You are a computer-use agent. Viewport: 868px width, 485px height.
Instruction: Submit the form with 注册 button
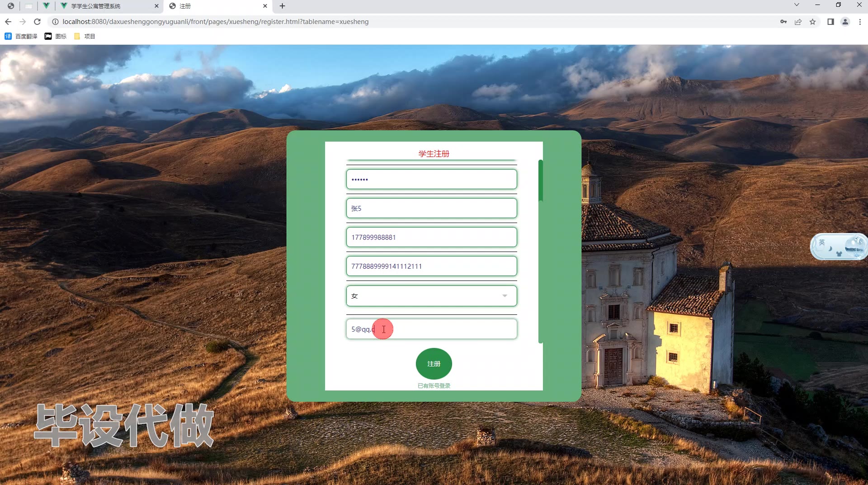click(434, 364)
